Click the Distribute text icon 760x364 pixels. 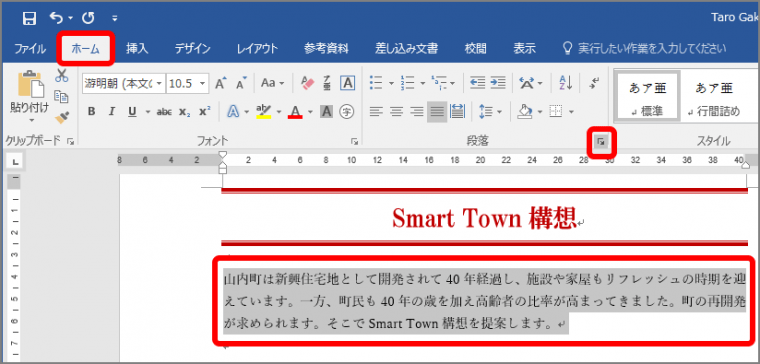(x=458, y=112)
